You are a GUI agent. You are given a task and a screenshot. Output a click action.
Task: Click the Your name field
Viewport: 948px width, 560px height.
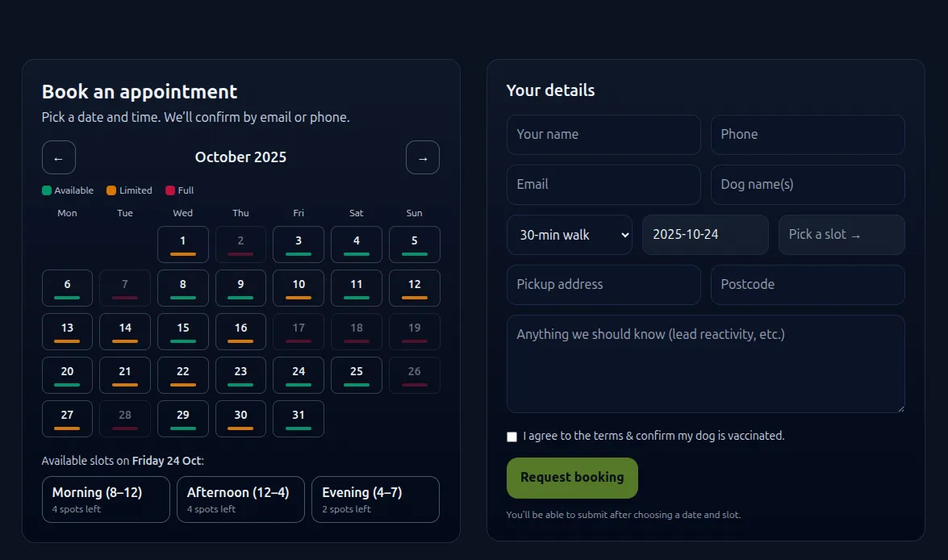tap(603, 135)
